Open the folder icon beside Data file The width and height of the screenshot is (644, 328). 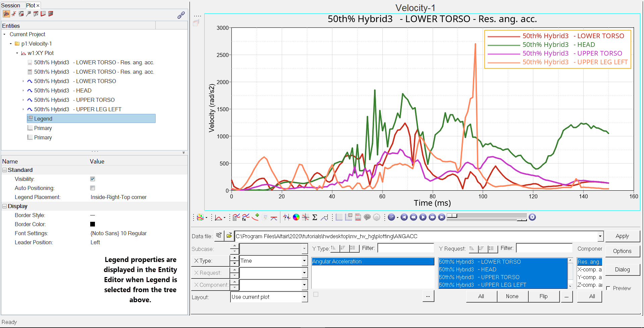click(229, 236)
